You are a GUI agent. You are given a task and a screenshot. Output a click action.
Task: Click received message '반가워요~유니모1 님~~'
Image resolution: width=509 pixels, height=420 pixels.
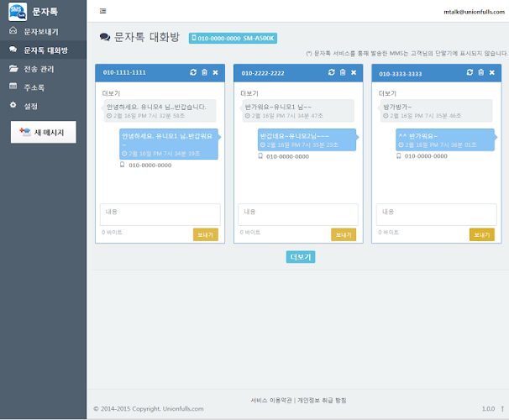tap(298, 111)
